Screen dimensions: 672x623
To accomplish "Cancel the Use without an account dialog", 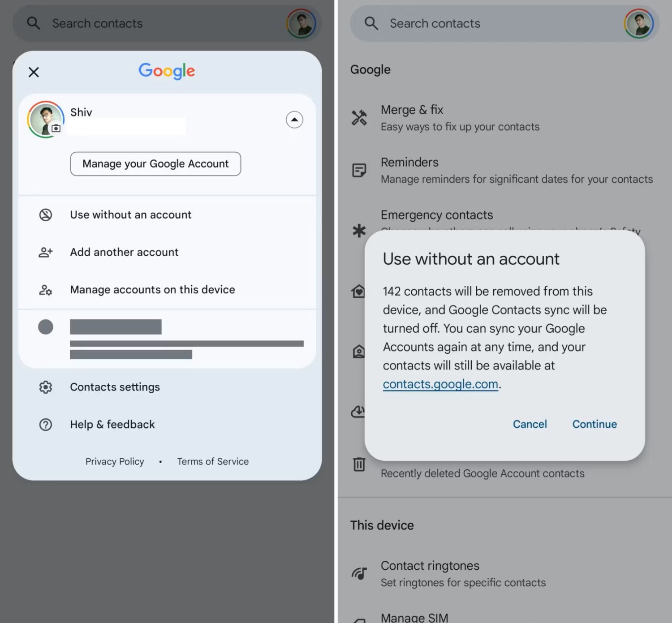I will [530, 424].
